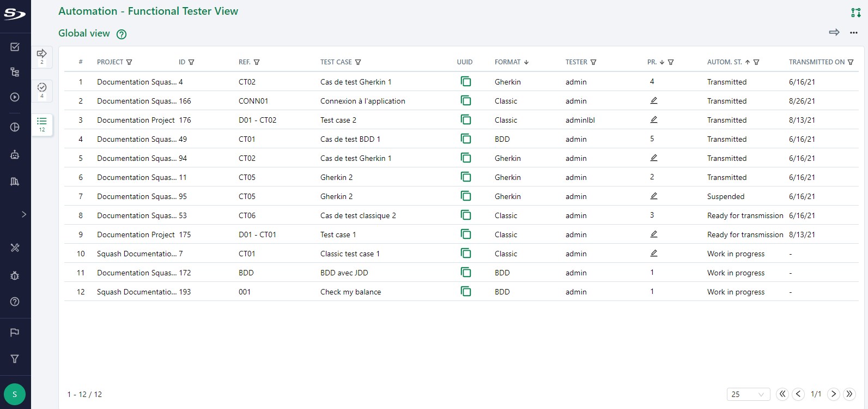This screenshot has height=409, width=868.
Task: Edit priority pencil for Connexion à l'application
Action: 653,101
